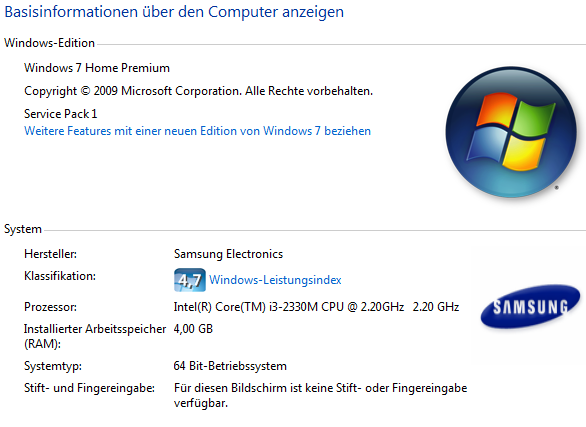Click the System section header
Image resolution: width=586 pixels, height=427 pixels.
(x=23, y=229)
